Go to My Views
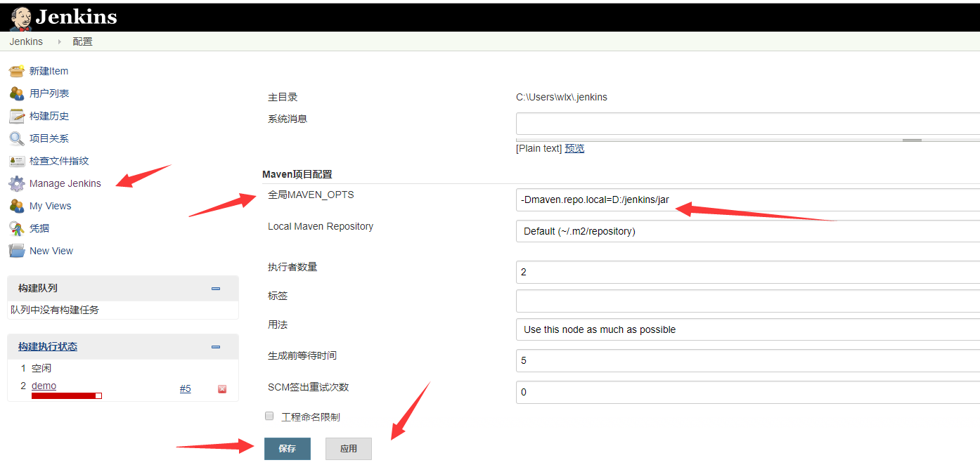Viewport: 980px width, 465px height. pyautogui.click(x=51, y=206)
